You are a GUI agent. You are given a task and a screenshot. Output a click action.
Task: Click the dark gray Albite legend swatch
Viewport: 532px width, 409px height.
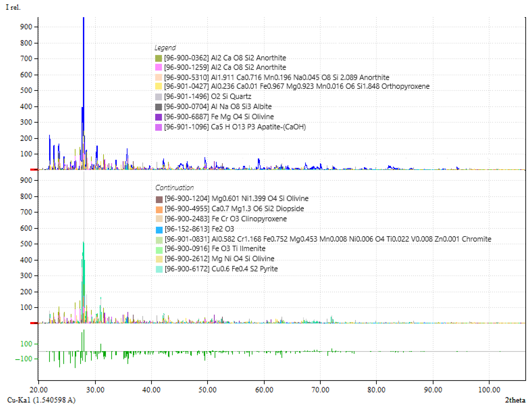[x=158, y=107]
